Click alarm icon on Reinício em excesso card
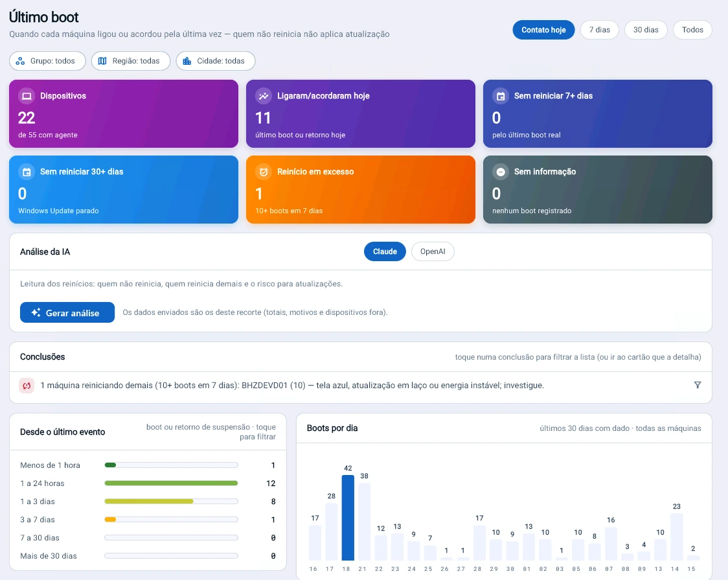This screenshot has width=728, height=580. [264, 172]
